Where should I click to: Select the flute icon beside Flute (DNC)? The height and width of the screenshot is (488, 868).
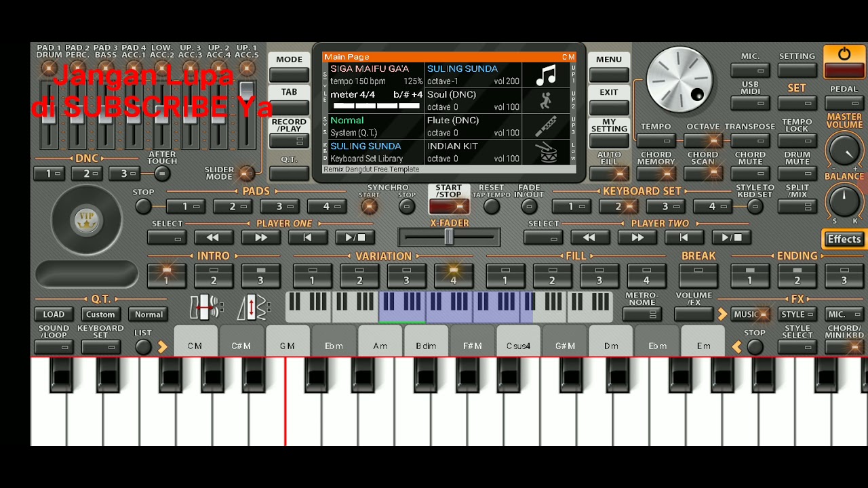click(546, 127)
